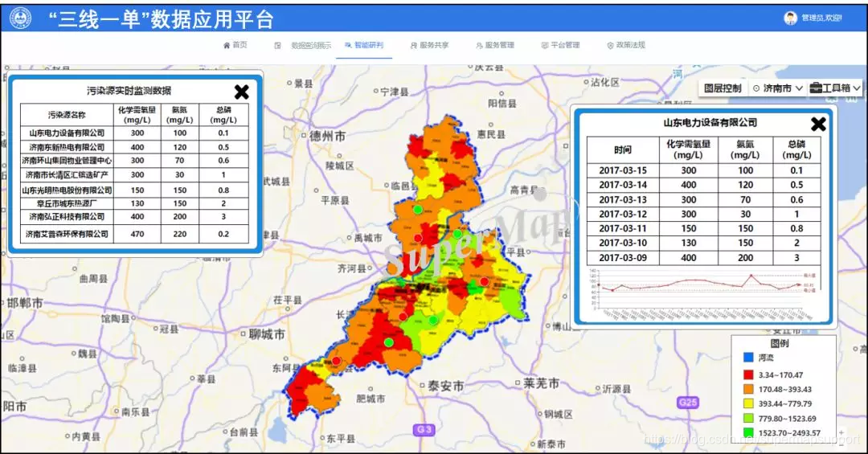
Task: Click the location target icon beside 济南市
Action: pos(756,88)
